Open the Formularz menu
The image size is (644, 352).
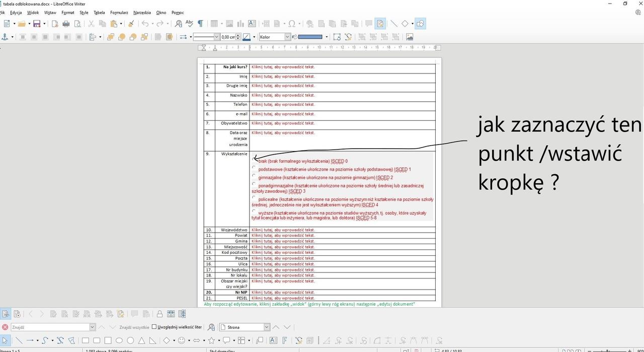(x=119, y=13)
